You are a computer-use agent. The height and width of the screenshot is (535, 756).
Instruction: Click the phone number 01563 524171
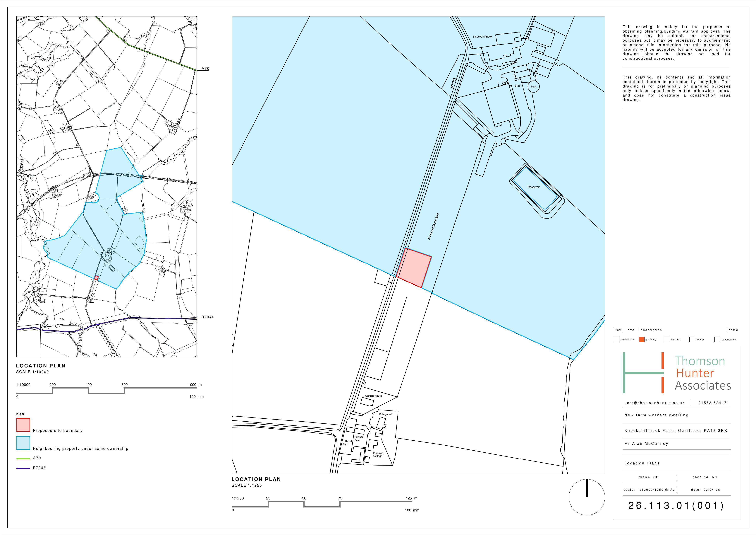714,403
